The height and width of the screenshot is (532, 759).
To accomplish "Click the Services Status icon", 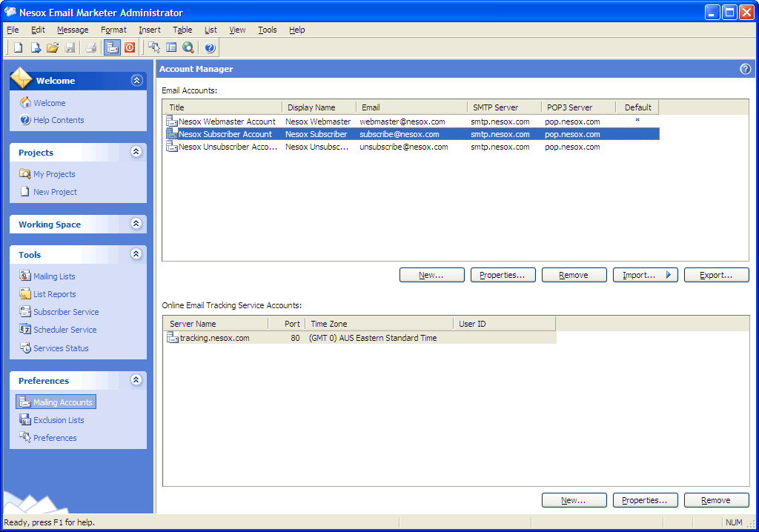I will pyautogui.click(x=25, y=348).
